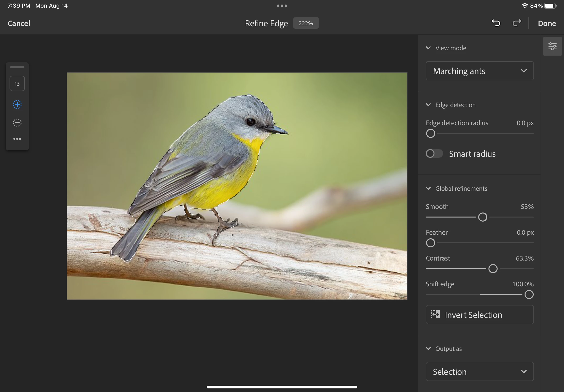
Task: Click the Invert Selection button
Action: [x=479, y=315]
